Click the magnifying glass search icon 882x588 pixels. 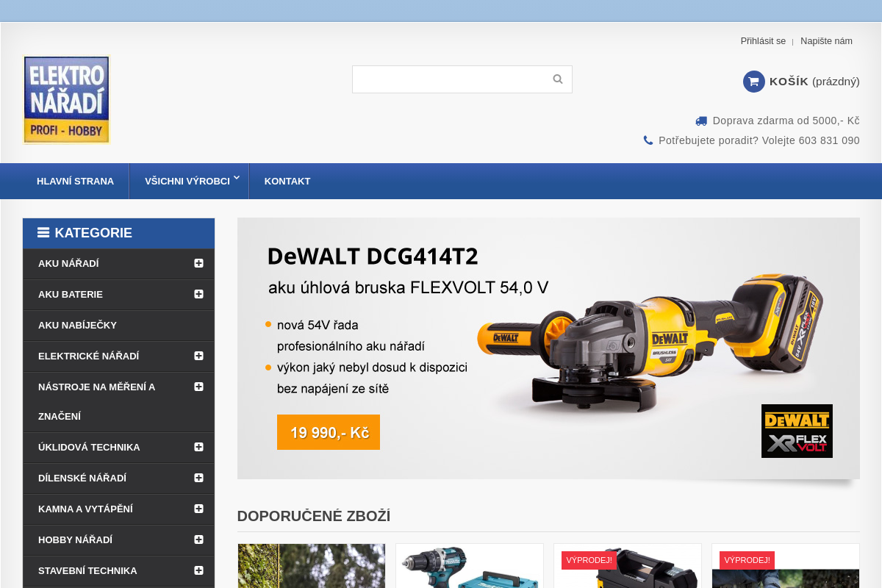coord(558,79)
